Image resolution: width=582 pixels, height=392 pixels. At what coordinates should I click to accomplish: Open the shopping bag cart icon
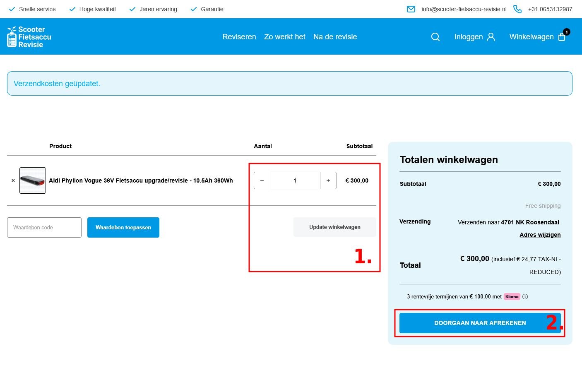562,37
